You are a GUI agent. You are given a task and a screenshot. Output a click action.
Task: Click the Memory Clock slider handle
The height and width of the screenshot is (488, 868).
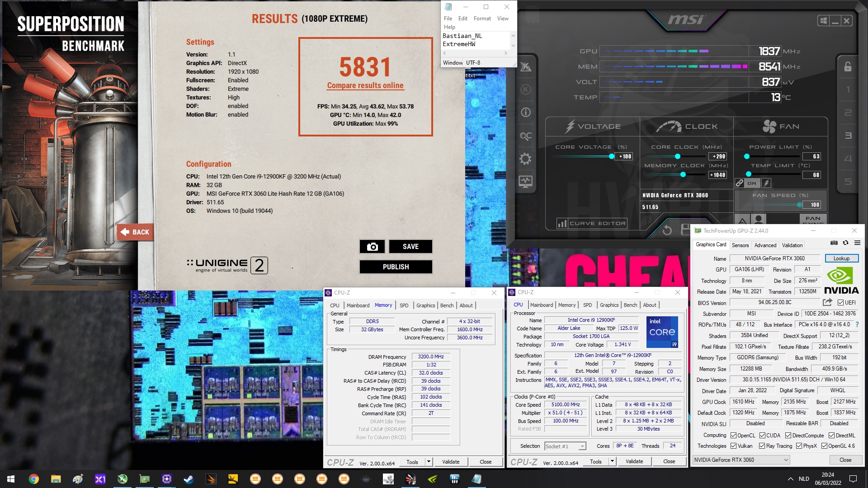[683, 174]
